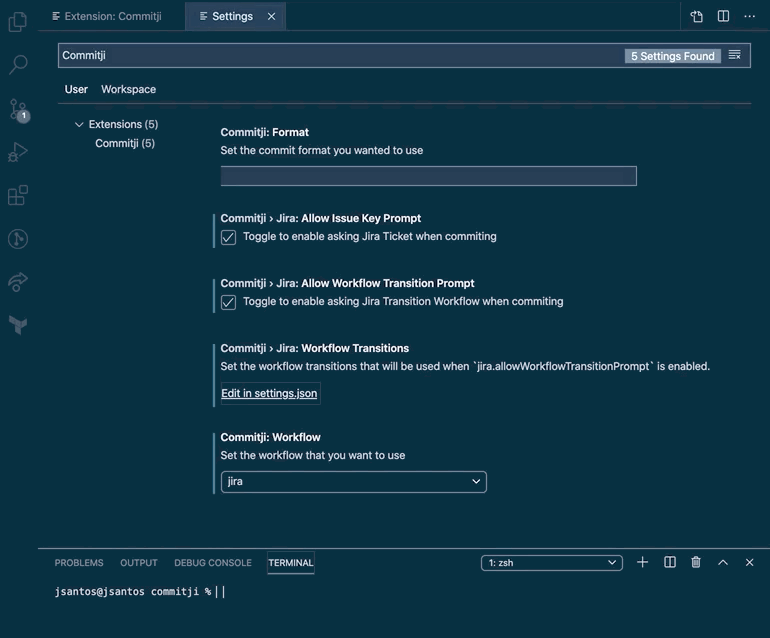Toggle Allow Issue Key Prompt checkbox
This screenshot has height=638, width=770.
[x=228, y=237]
